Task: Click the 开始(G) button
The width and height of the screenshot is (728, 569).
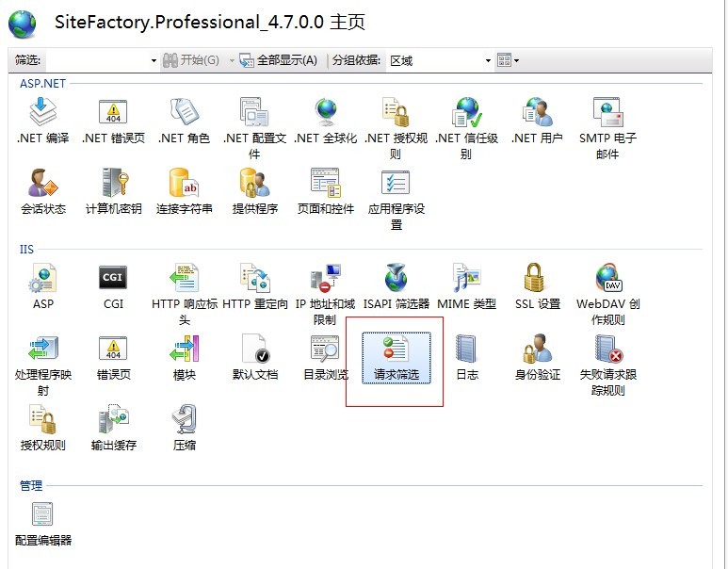Action: tap(191, 60)
